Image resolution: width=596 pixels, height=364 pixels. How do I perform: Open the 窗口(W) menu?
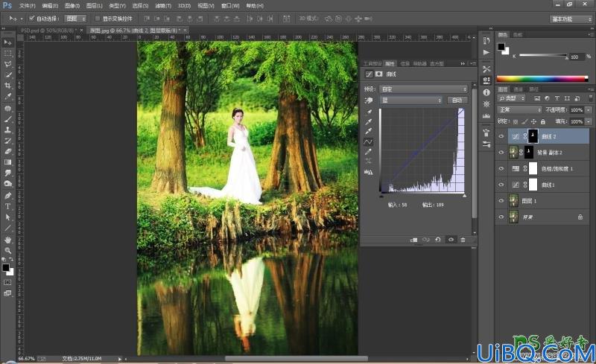tap(230, 6)
